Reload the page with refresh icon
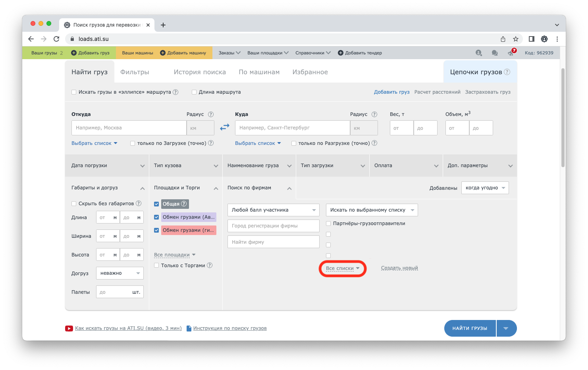Viewport: 588px width, 370px height. click(x=56, y=39)
